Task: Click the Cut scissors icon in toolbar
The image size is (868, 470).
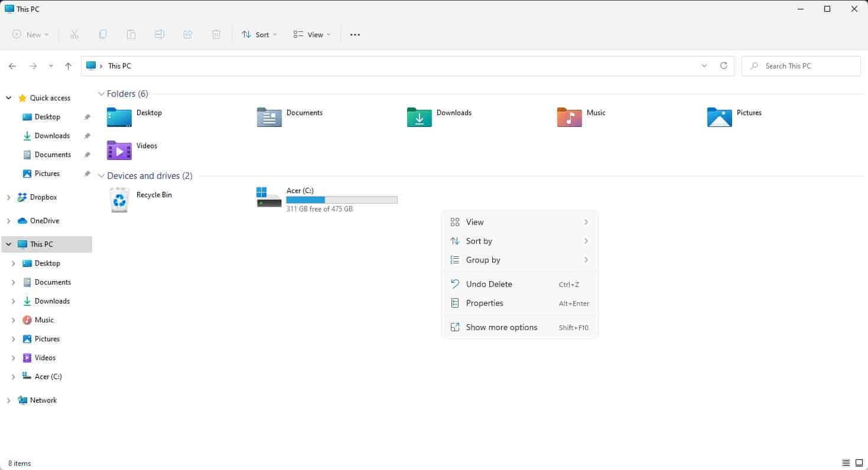Action: [x=74, y=35]
